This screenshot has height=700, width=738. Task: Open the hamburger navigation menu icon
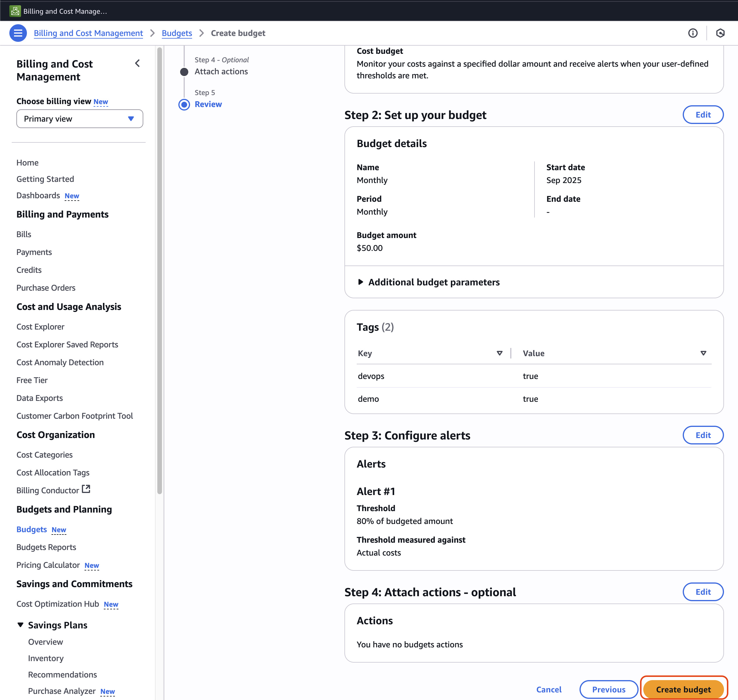click(x=18, y=33)
